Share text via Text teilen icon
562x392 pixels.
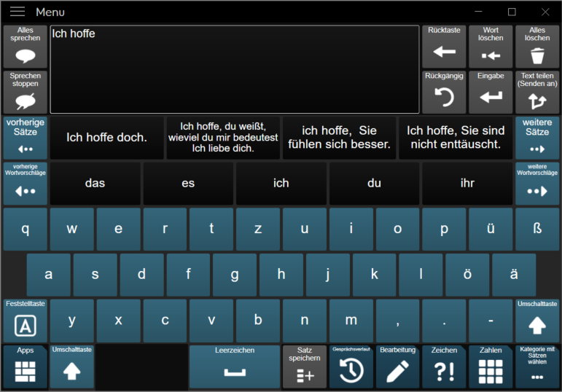pos(537,93)
